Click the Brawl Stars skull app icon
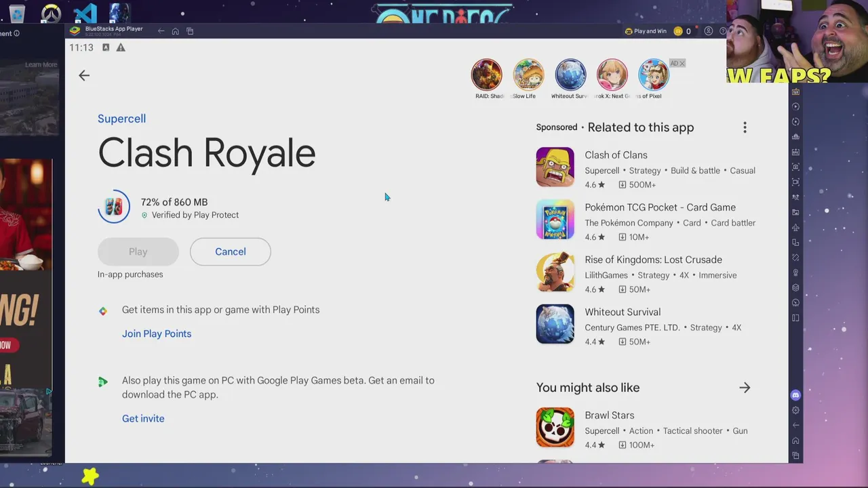Screen dimensions: 868x488 [x=555, y=428]
